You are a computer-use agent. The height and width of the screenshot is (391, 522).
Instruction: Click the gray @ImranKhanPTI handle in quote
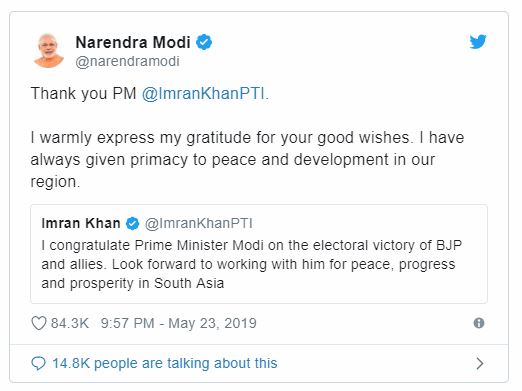coord(199,223)
